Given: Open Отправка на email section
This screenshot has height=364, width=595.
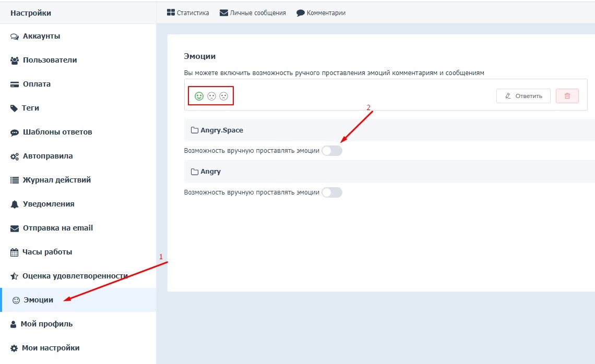Looking at the screenshot, I should [78, 228].
